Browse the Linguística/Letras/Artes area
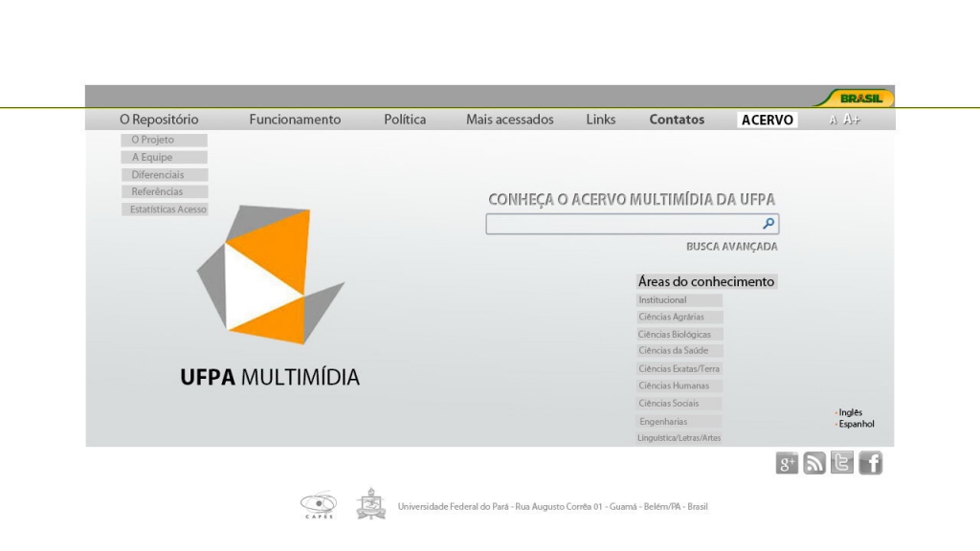980x551 pixels. [679, 438]
